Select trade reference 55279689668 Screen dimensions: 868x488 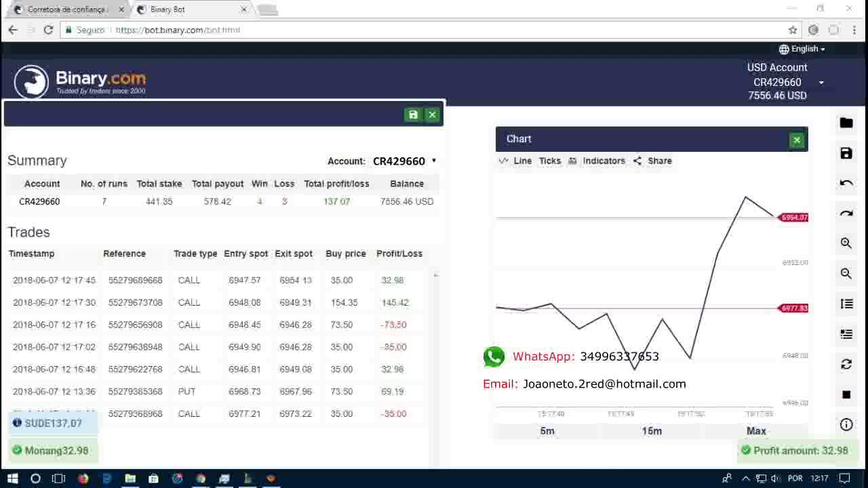point(136,280)
